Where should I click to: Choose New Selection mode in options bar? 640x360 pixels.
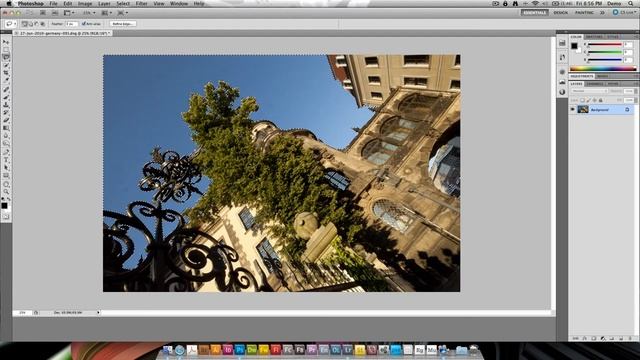24,24
